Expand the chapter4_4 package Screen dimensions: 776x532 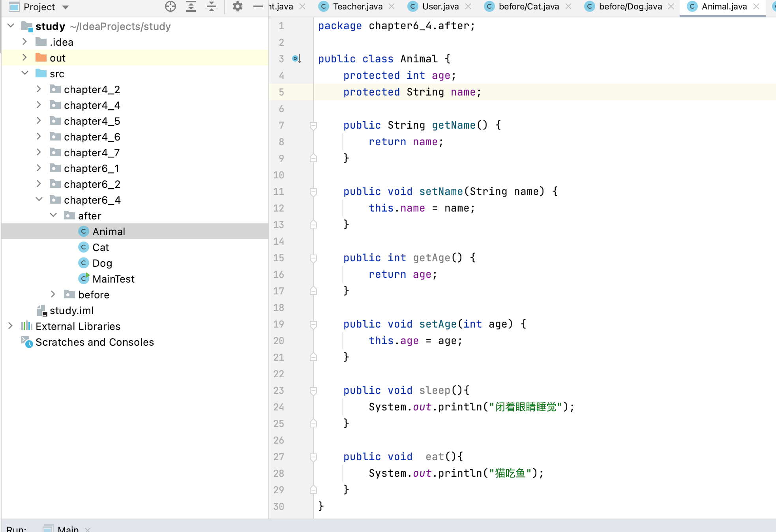[x=39, y=105]
